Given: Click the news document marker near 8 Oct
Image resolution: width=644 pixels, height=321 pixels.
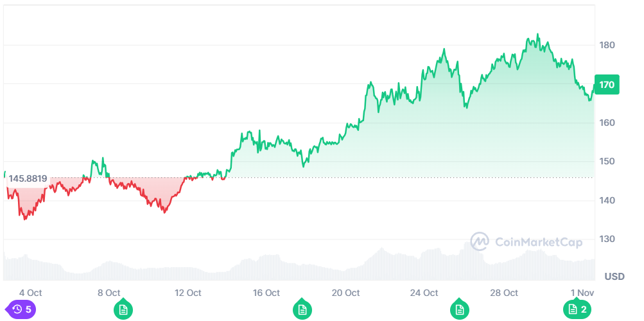Looking at the screenshot, I should (x=123, y=309).
